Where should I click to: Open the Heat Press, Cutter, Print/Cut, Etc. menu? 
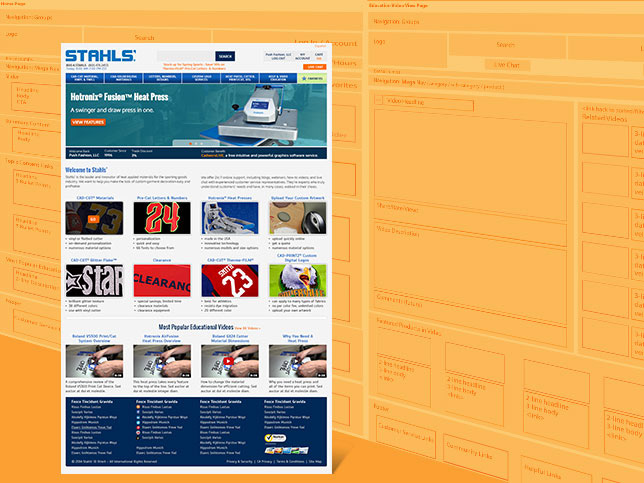(x=242, y=77)
